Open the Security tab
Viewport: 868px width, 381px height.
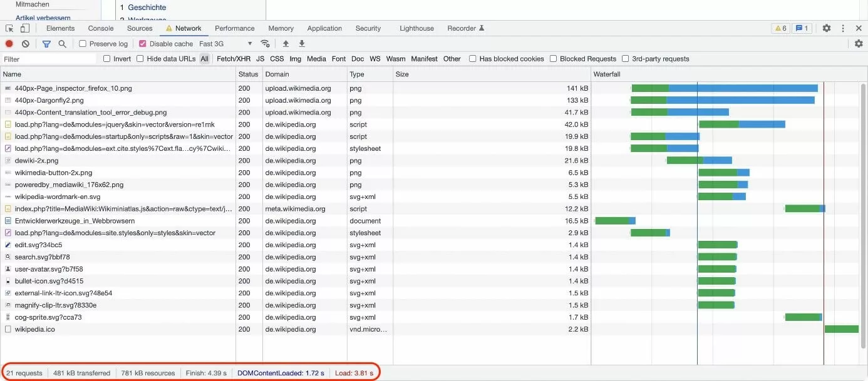368,28
